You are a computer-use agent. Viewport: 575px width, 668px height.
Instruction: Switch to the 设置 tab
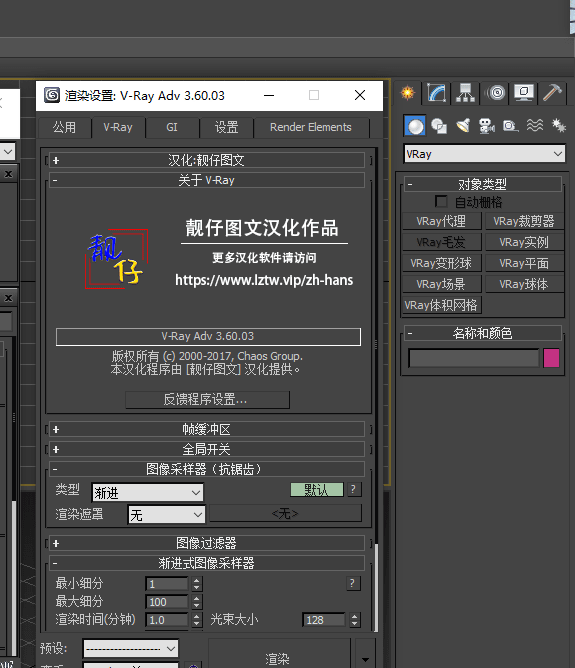click(226, 127)
